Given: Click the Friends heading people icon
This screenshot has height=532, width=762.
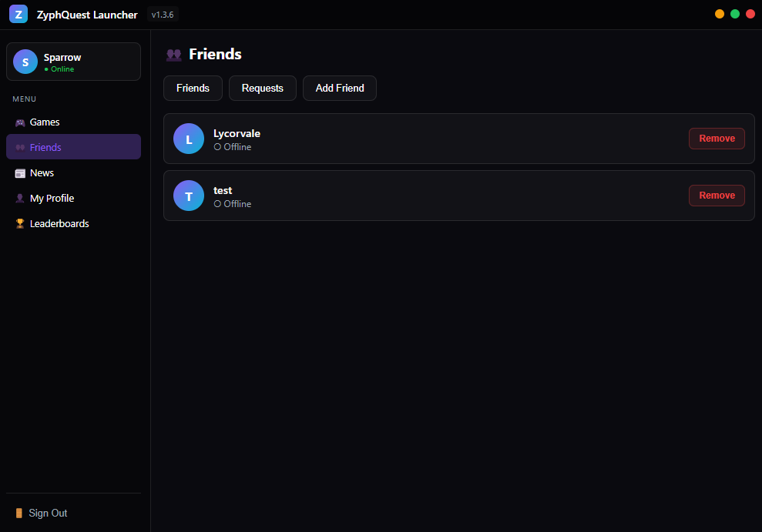Looking at the screenshot, I should click(x=173, y=54).
